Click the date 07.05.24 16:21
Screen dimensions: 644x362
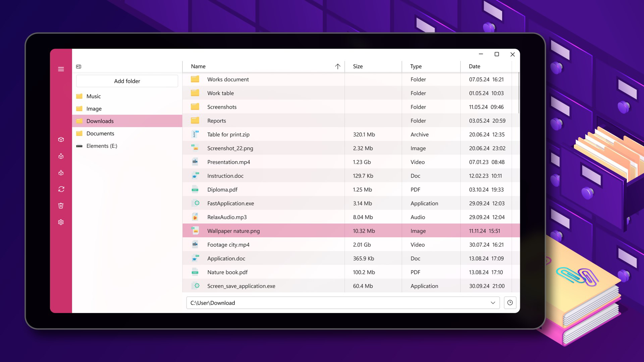(x=486, y=79)
